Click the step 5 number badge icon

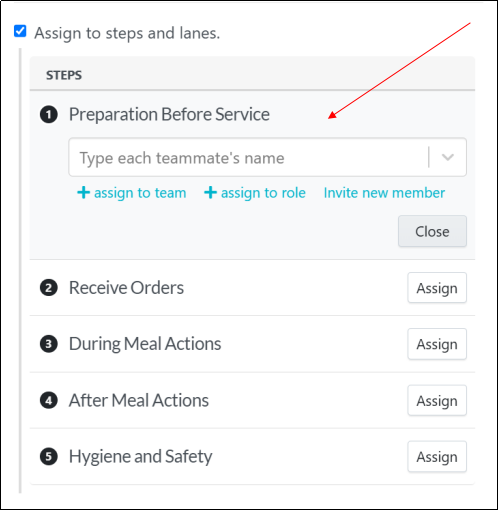point(49,456)
